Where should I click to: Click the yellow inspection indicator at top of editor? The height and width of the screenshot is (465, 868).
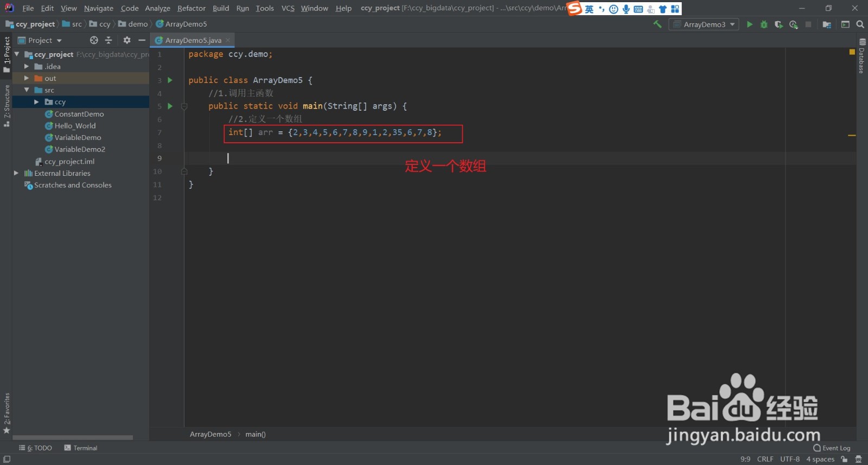pos(852,52)
